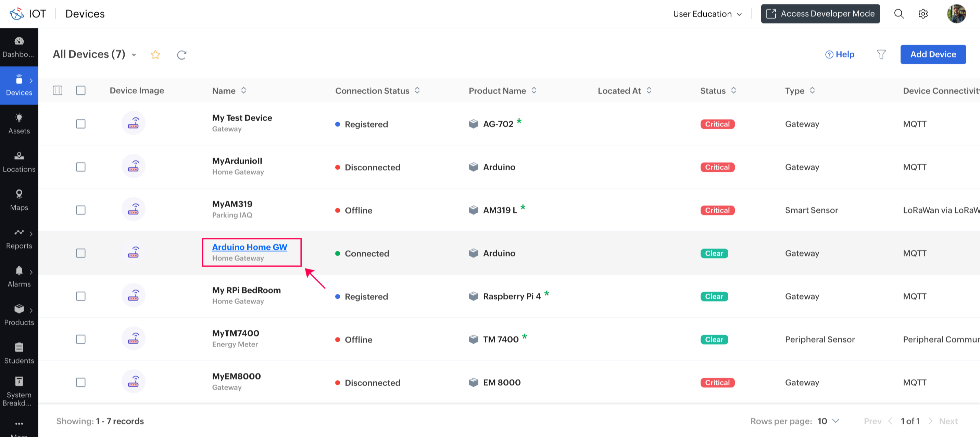Screen dimensions: 980x437
Task: Change Rows per page dropdown
Action: pos(828,421)
